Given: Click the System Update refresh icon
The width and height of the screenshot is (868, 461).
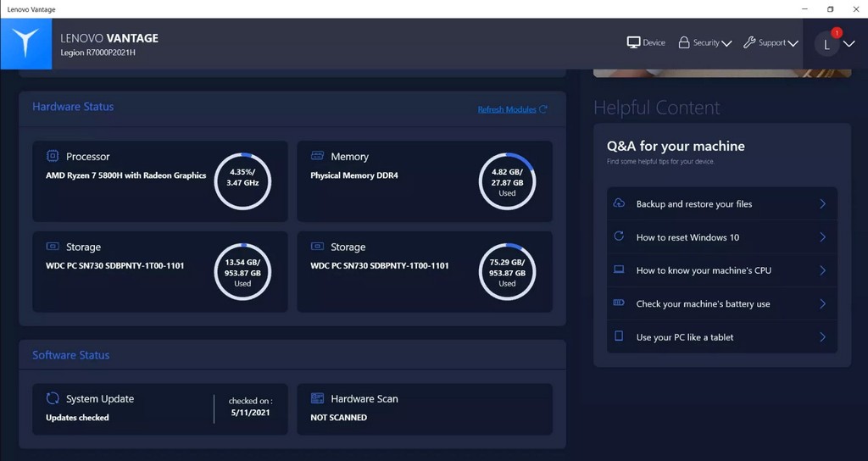Looking at the screenshot, I should [x=53, y=398].
